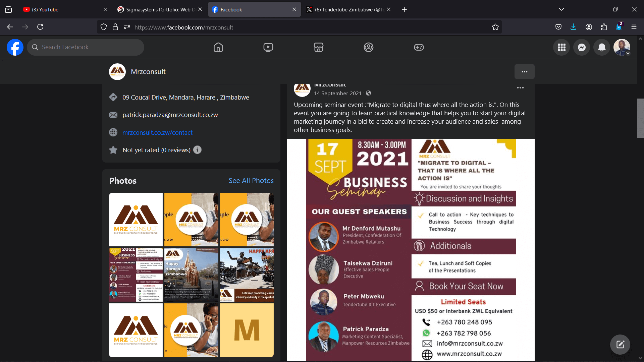Image resolution: width=644 pixels, height=362 pixels.
Task: Show info about page rating
Action: click(198, 150)
